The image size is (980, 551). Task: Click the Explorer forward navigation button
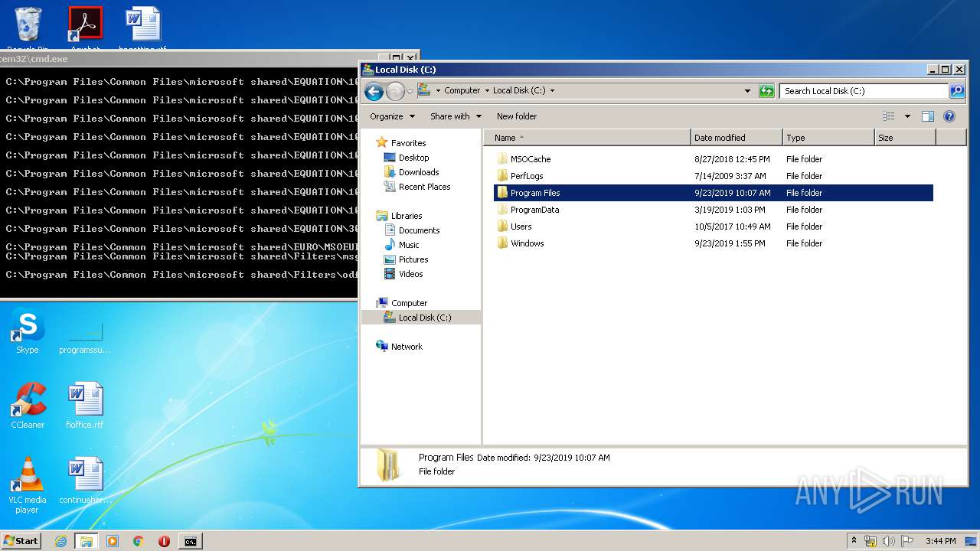click(395, 92)
